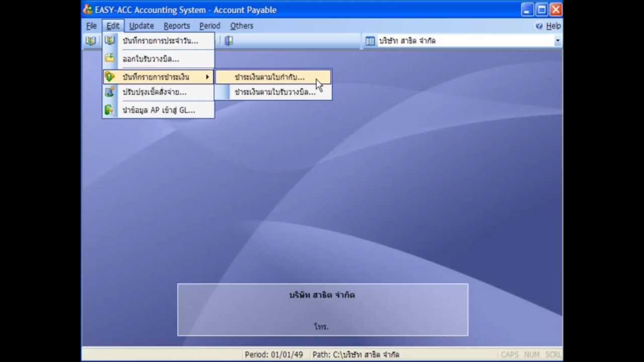The image size is (644, 362).
Task: Click the EASY-ACC title bar application icon
Action: [88, 10]
